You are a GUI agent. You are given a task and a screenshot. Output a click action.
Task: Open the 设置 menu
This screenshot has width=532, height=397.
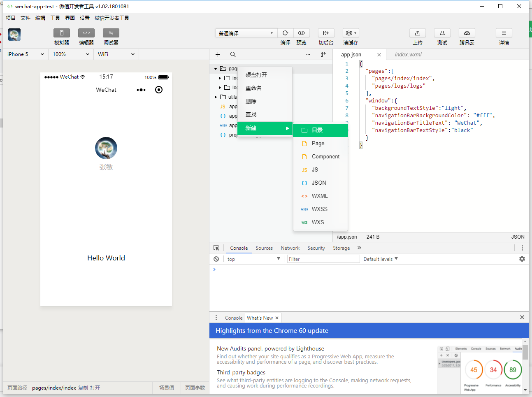tap(85, 18)
